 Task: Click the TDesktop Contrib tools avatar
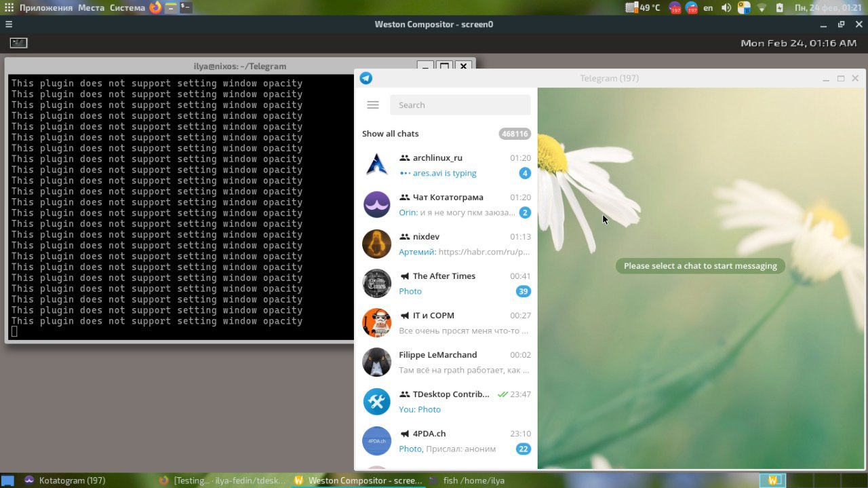coord(376,401)
